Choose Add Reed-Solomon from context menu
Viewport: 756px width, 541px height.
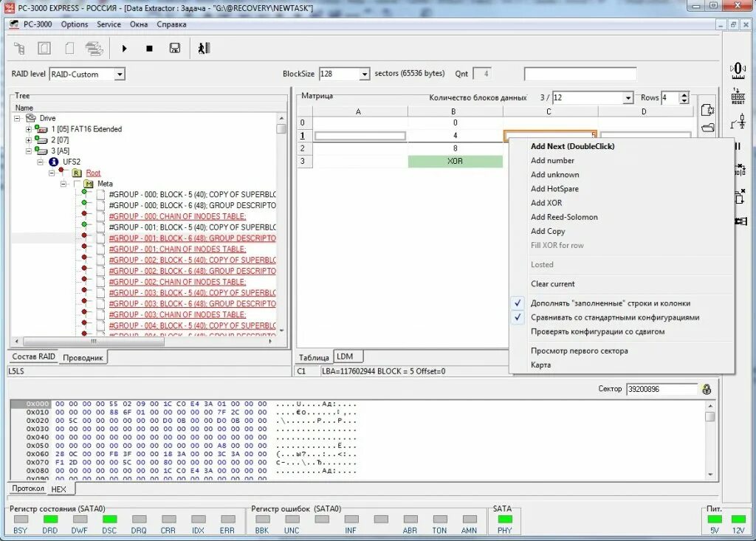pos(564,217)
